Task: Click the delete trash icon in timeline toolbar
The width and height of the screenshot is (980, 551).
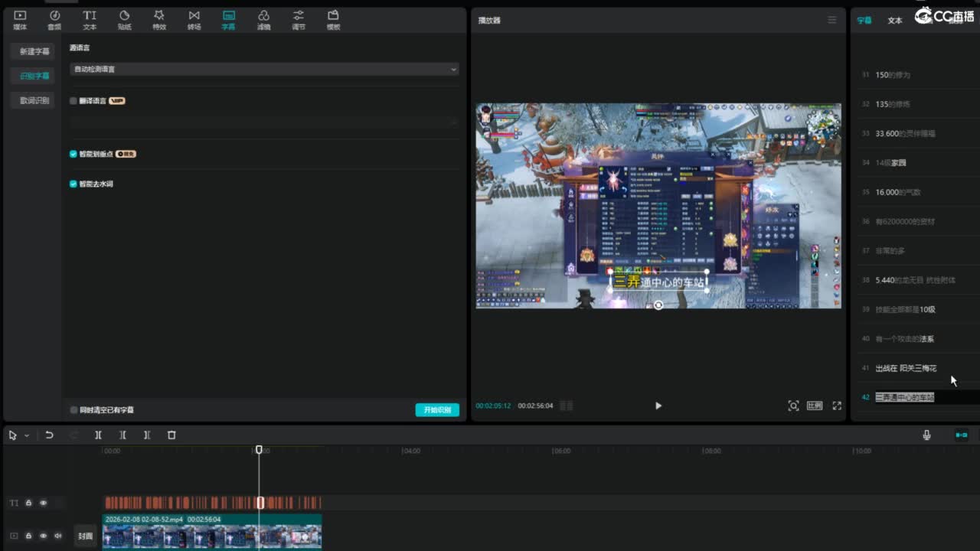Action: [x=171, y=435]
